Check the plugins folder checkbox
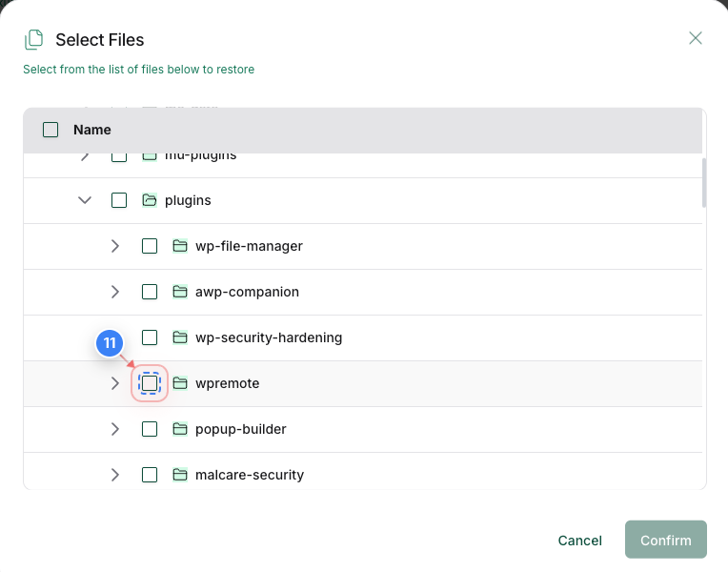Screen dimensions: 728x572 tap(119, 200)
